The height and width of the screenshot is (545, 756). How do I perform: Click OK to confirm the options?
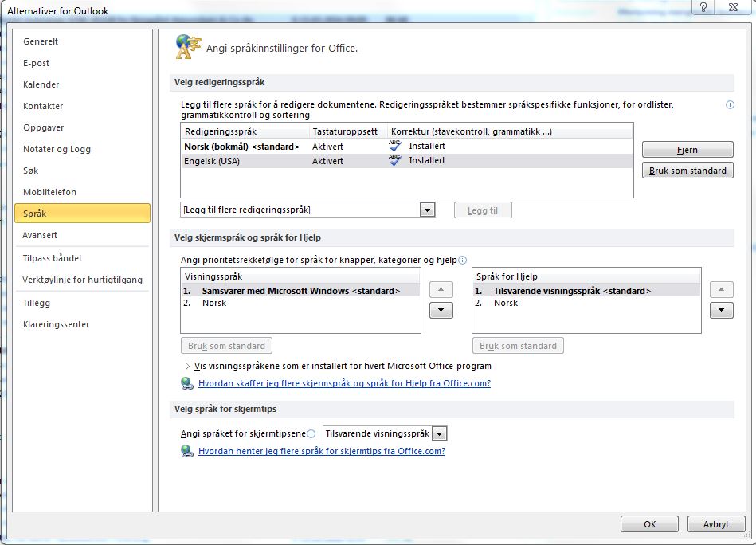pyautogui.click(x=649, y=524)
